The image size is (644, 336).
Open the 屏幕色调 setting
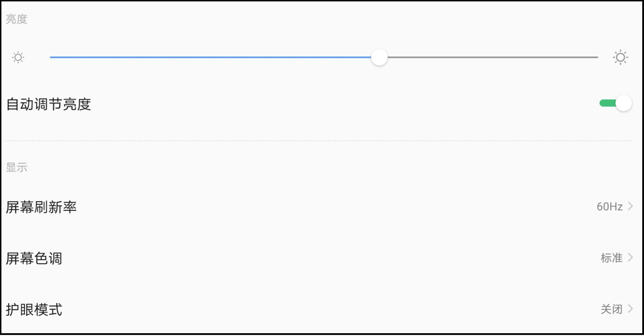point(34,259)
